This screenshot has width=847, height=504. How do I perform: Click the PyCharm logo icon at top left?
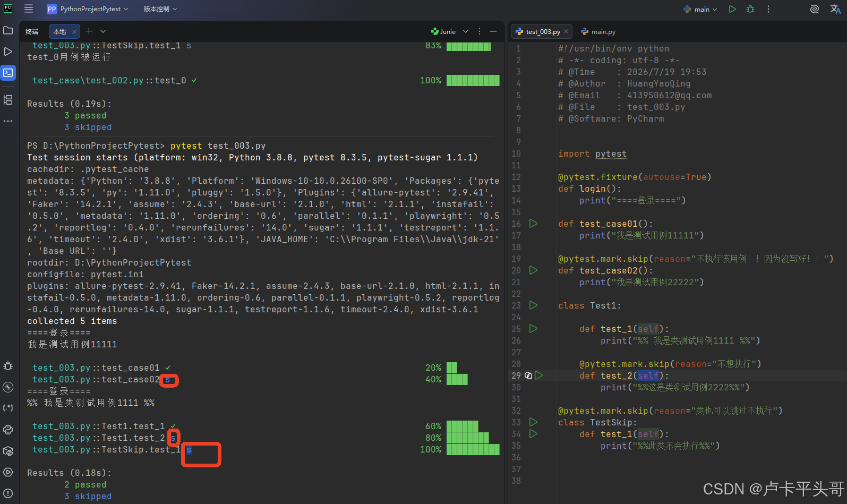(x=8, y=8)
